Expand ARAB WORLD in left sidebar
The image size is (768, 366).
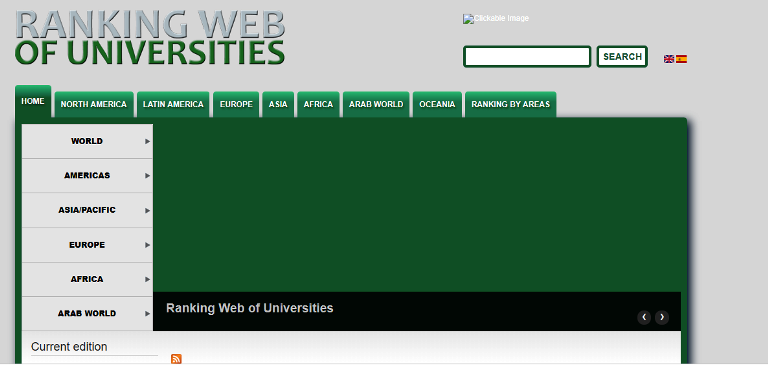[87, 314]
